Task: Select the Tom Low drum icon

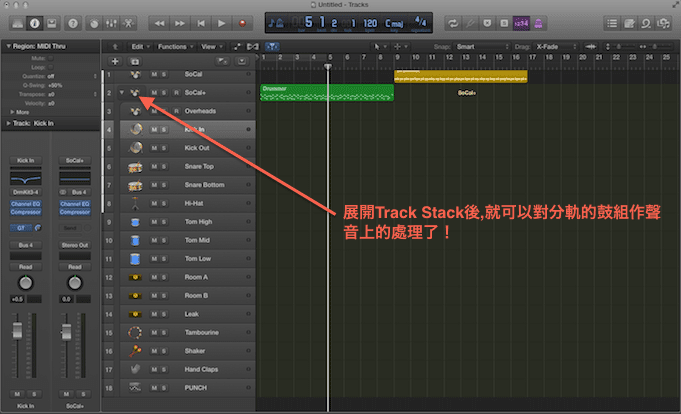Action: coord(135,259)
